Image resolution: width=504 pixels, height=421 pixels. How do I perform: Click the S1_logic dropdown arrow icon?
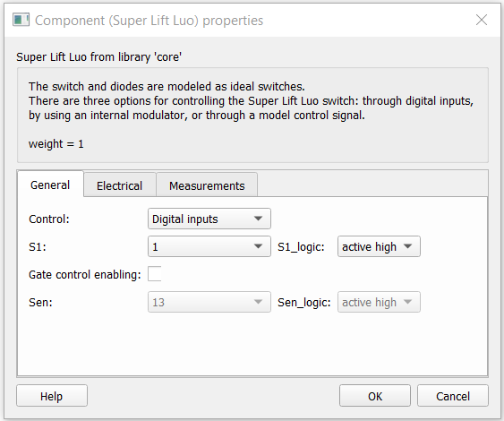tap(407, 246)
